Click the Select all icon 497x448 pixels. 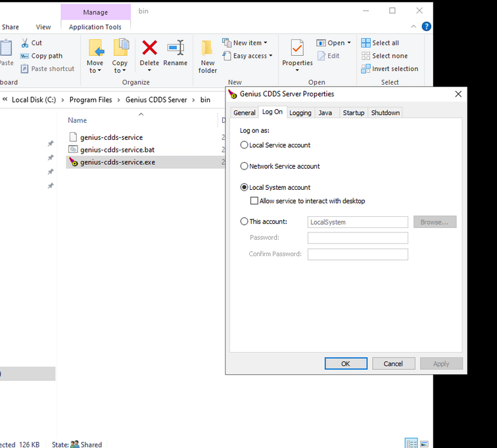(x=366, y=43)
